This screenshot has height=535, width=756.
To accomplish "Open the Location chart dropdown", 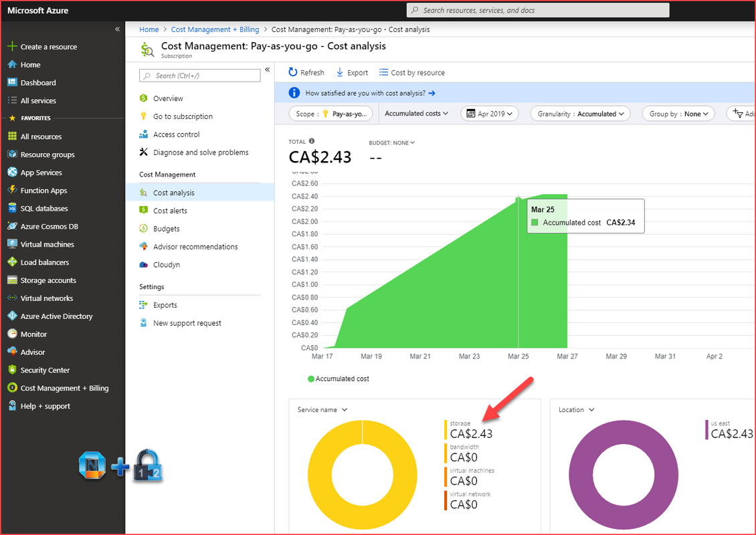I will tap(576, 410).
